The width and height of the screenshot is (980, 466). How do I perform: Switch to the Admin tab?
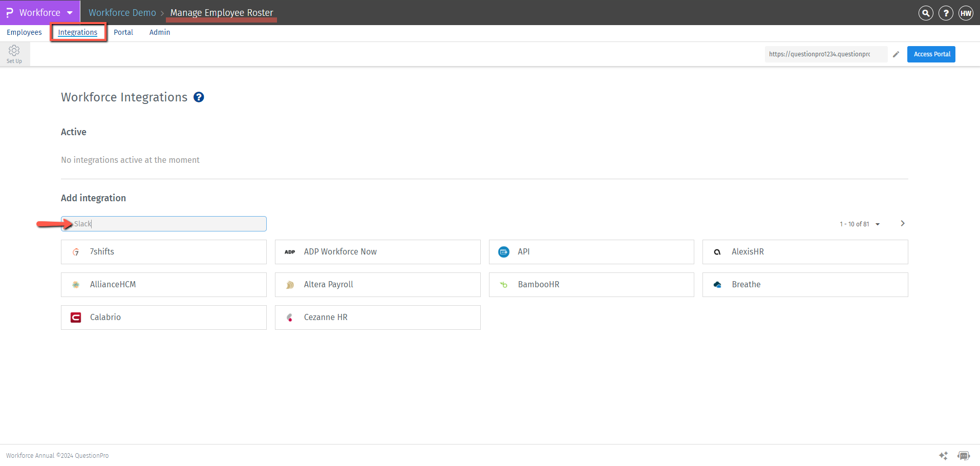click(x=160, y=32)
